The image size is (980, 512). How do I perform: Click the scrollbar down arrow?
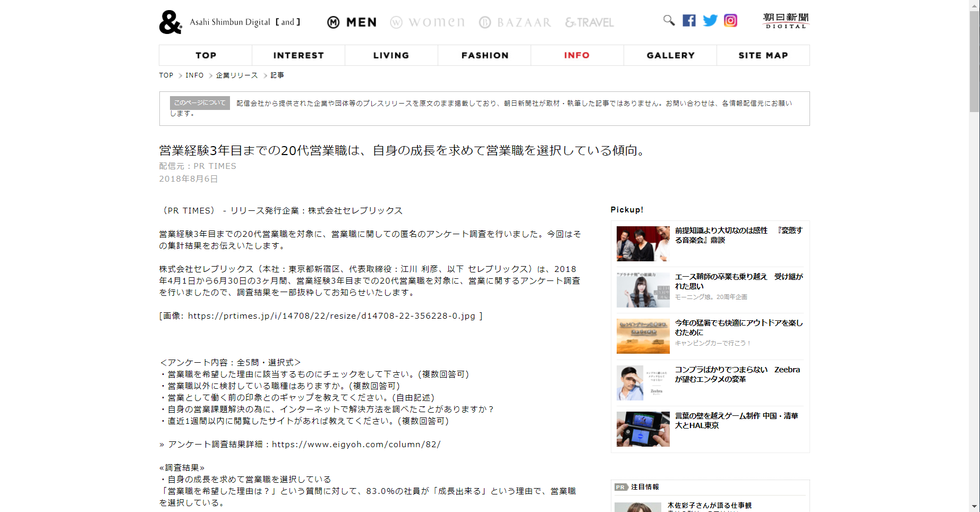pyautogui.click(x=974, y=507)
